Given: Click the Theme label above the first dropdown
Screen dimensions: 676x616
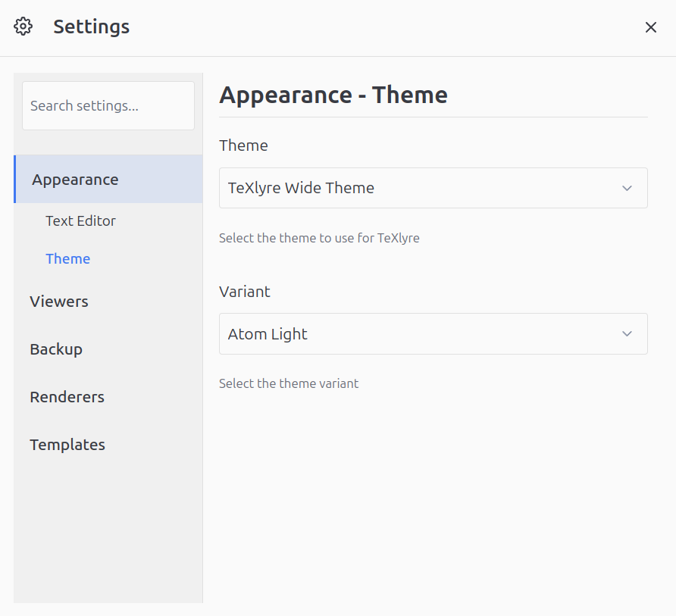Looking at the screenshot, I should point(243,145).
